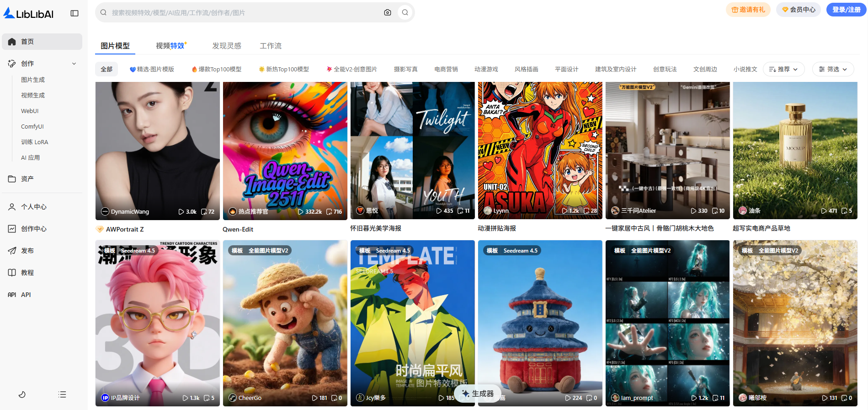Click the AWPortrait Z badge icon
This screenshot has height=410, width=868.
click(100, 229)
